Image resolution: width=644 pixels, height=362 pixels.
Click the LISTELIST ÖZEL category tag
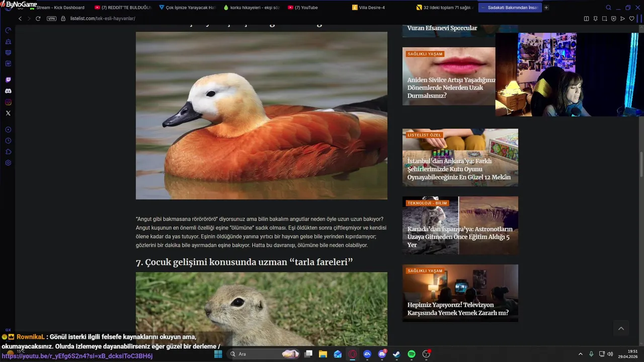pos(424,135)
